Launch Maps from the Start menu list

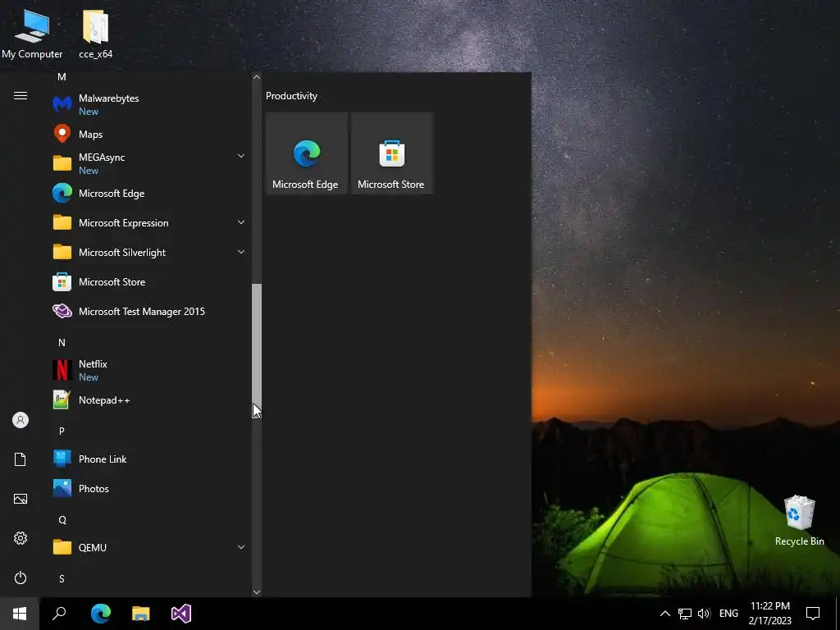(x=149, y=134)
